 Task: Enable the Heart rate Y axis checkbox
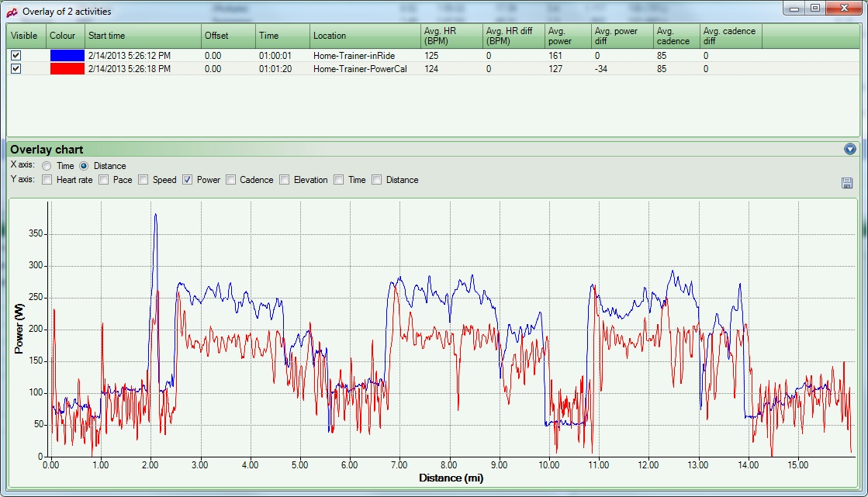pos(47,180)
